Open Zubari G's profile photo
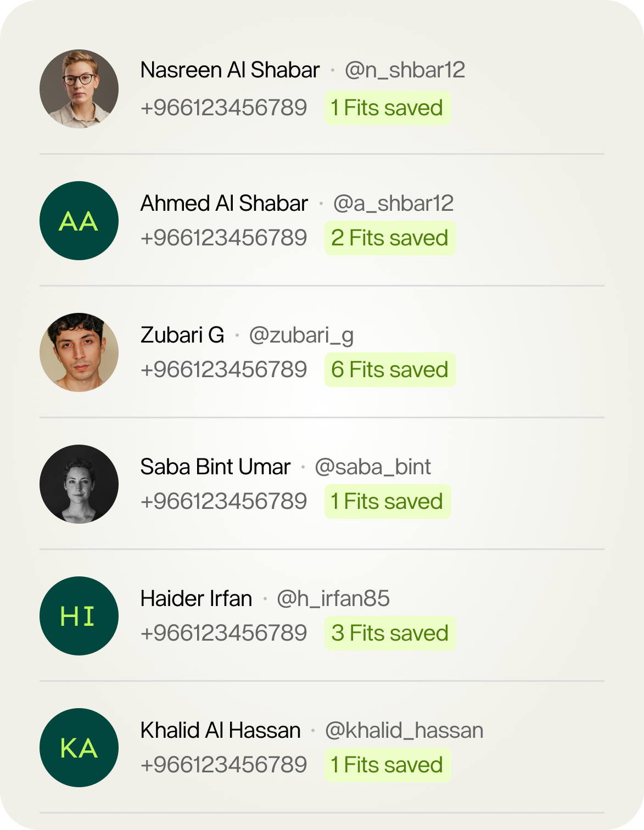The width and height of the screenshot is (644, 830). tap(79, 352)
